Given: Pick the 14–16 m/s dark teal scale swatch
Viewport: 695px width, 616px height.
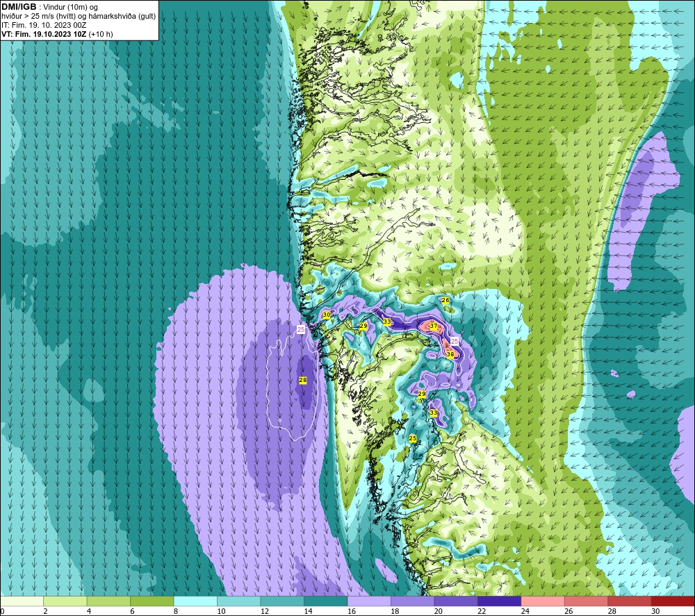Looking at the screenshot, I should (326, 601).
